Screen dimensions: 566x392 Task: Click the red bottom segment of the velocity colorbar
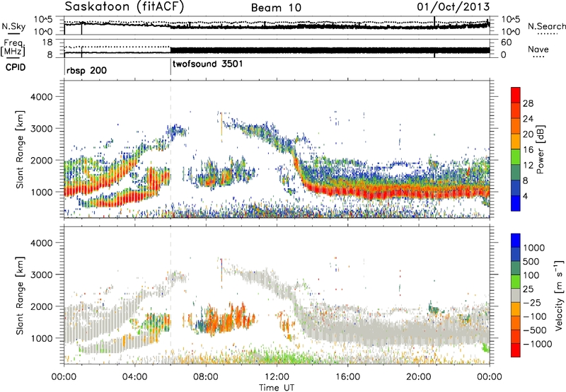[516, 350]
